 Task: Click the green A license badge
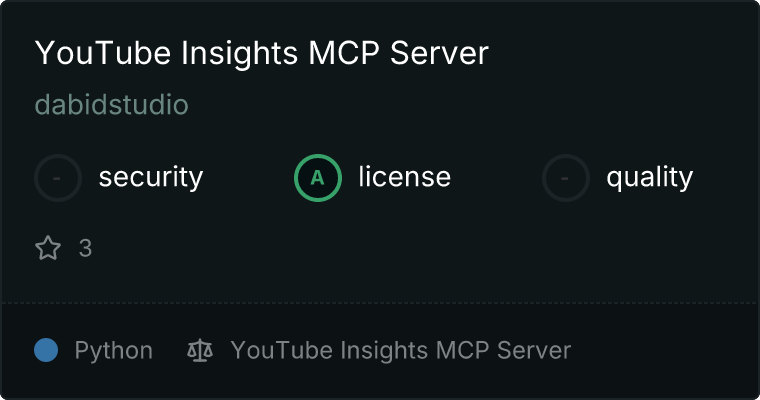tap(318, 178)
